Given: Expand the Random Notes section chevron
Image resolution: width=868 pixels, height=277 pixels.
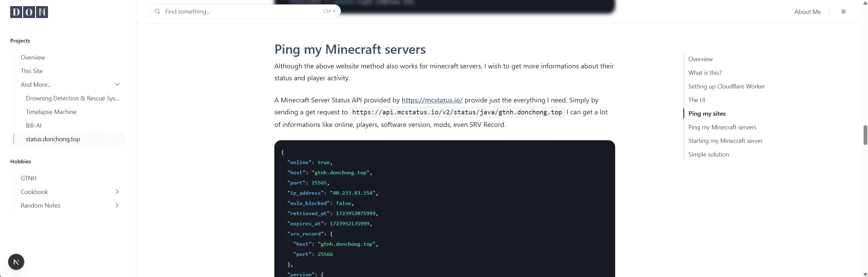Looking at the screenshot, I should (117, 206).
